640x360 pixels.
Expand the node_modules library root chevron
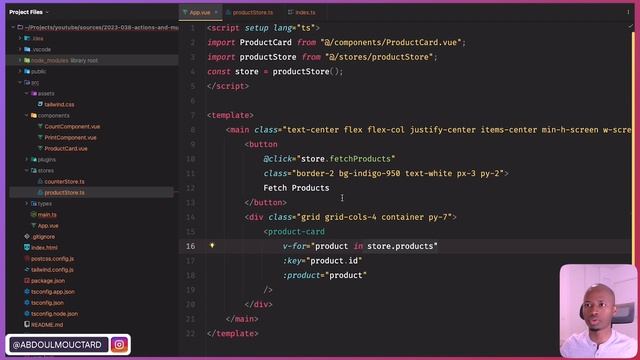pyautogui.click(x=20, y=60)
